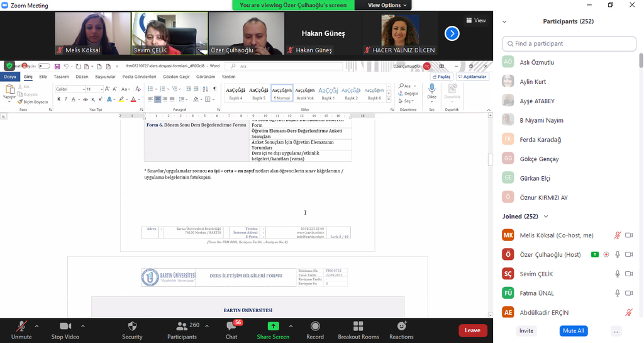Increase font size with enlarge-A icon
This screenshot has width=644, height=343.
(x=107, y=89)
